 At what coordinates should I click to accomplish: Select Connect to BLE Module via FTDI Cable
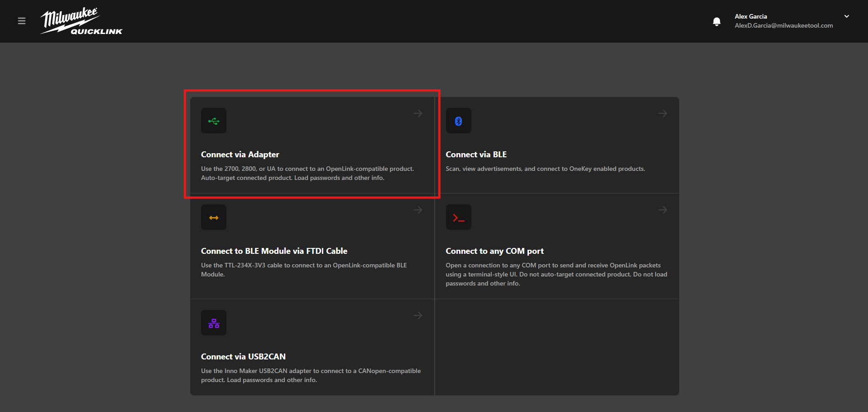[x=274, y=251]
